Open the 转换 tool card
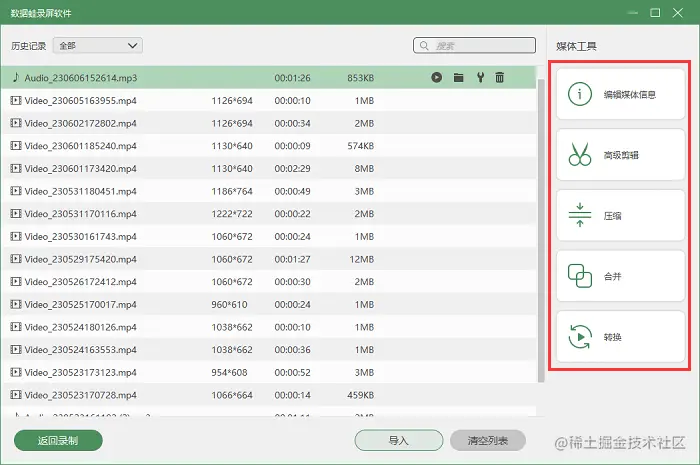 621,336
